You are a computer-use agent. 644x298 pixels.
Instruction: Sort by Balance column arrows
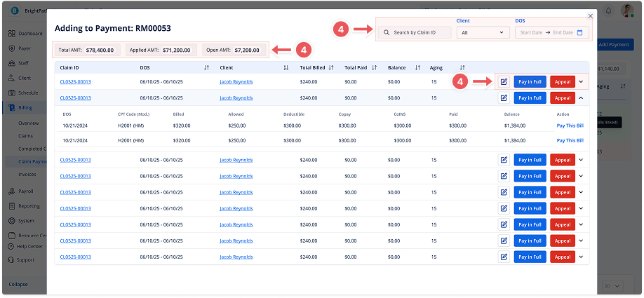417,67
